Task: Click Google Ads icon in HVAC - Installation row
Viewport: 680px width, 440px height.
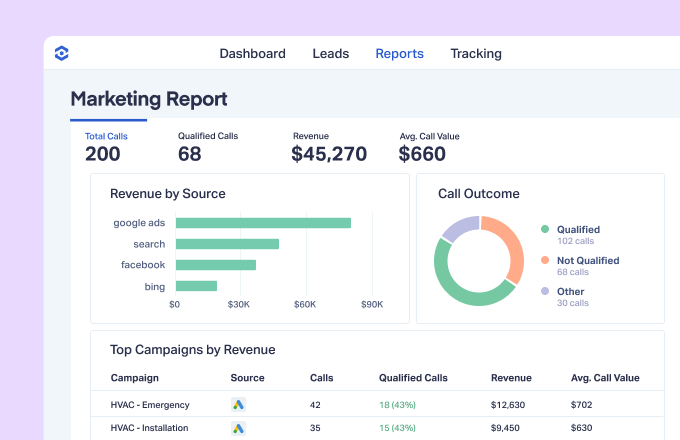Action: 239,428
